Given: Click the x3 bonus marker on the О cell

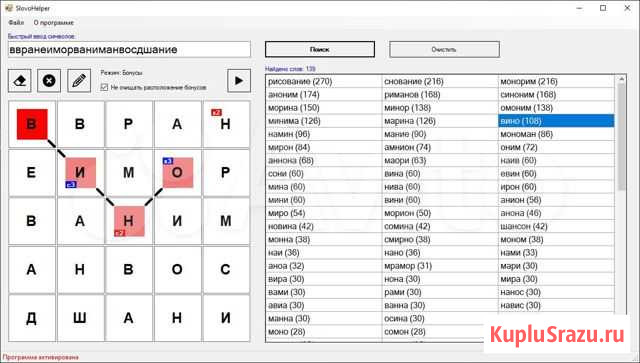Looking at the screenshot, I should (168, 161).
